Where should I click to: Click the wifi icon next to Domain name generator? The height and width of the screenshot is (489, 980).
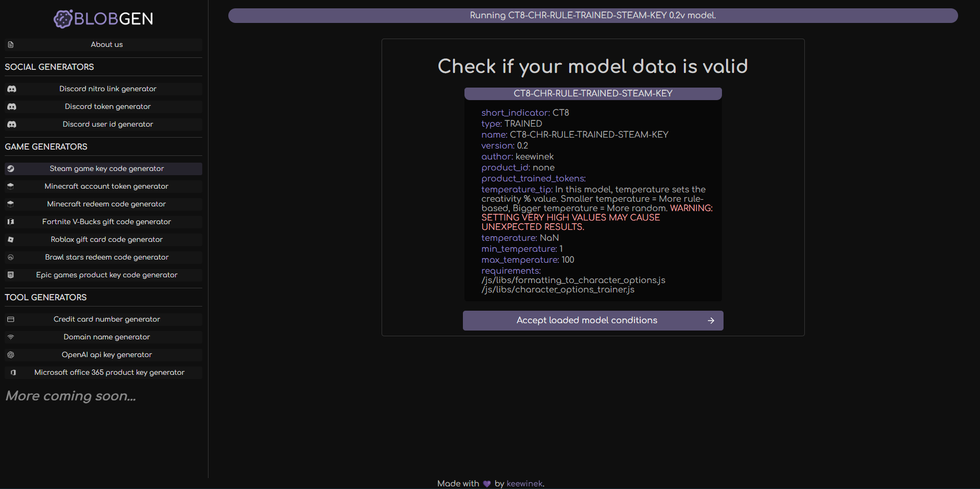[x=11, y=337]
